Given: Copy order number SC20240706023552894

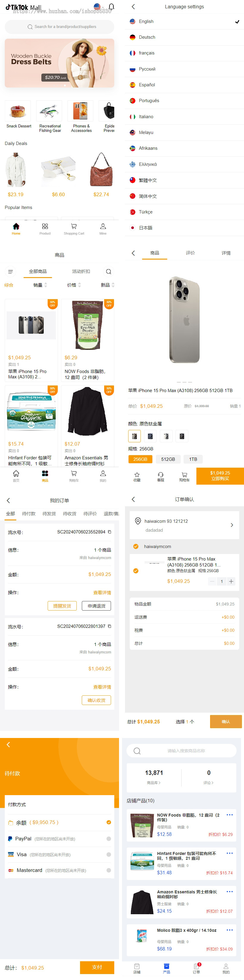Looking at the screenshot, I should coord(110,532).
